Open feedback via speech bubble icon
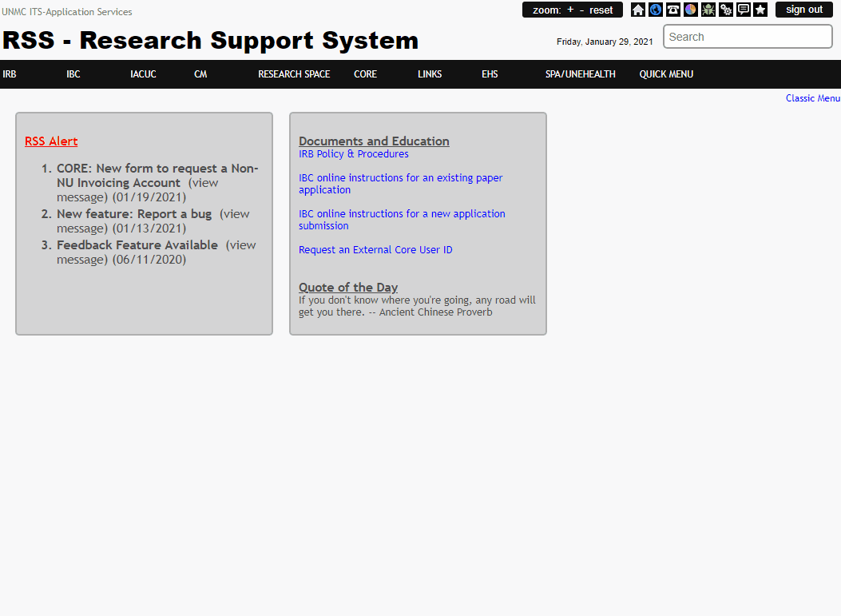The image size is (841, 616). (744, 10)
